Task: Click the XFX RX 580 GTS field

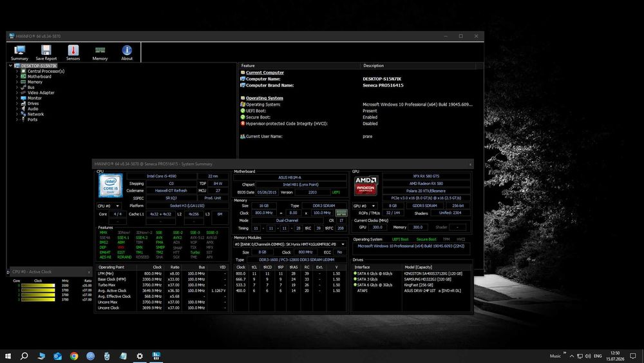Action: [426, 176]
